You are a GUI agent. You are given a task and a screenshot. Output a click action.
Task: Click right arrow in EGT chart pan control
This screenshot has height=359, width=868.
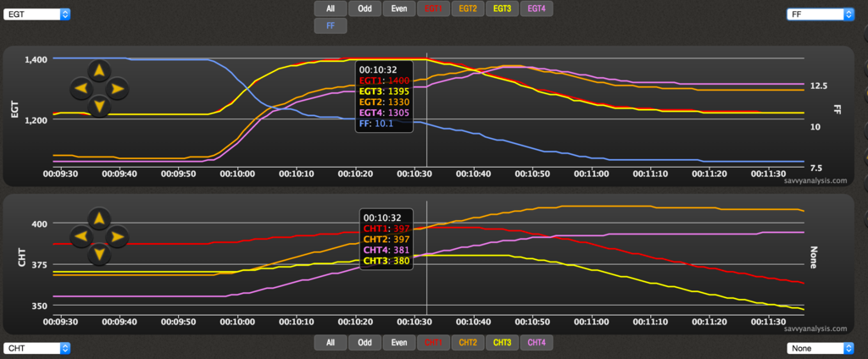pyautogui.click(x=117, y=87)
